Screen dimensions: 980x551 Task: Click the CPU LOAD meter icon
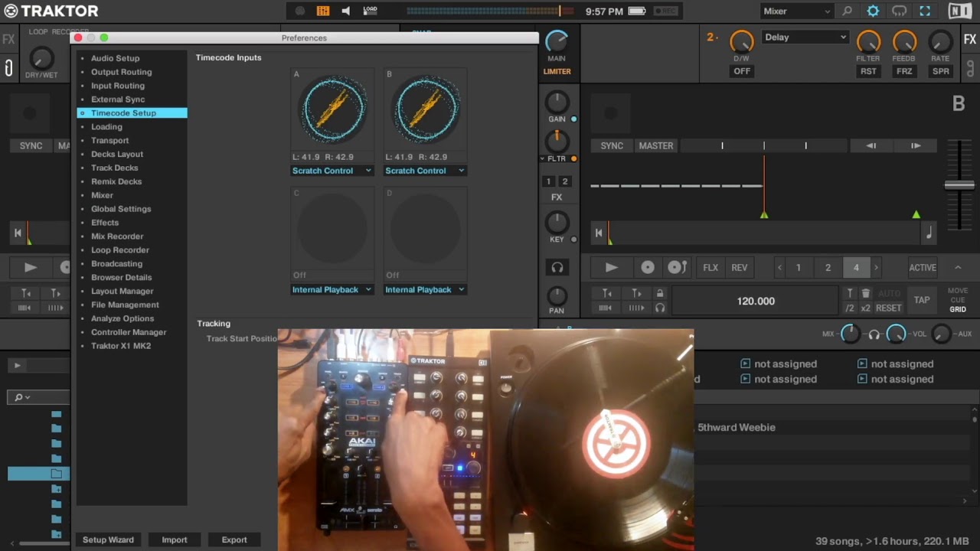[370, 11]
